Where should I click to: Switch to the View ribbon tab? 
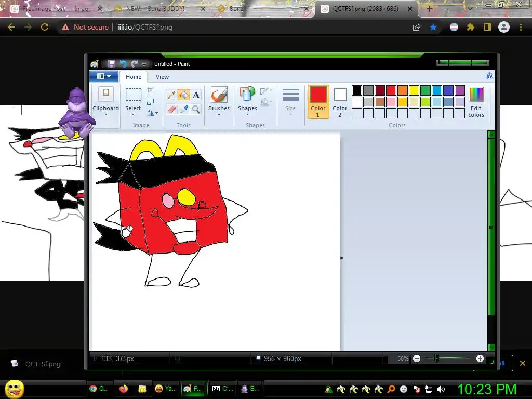point(162,77)
